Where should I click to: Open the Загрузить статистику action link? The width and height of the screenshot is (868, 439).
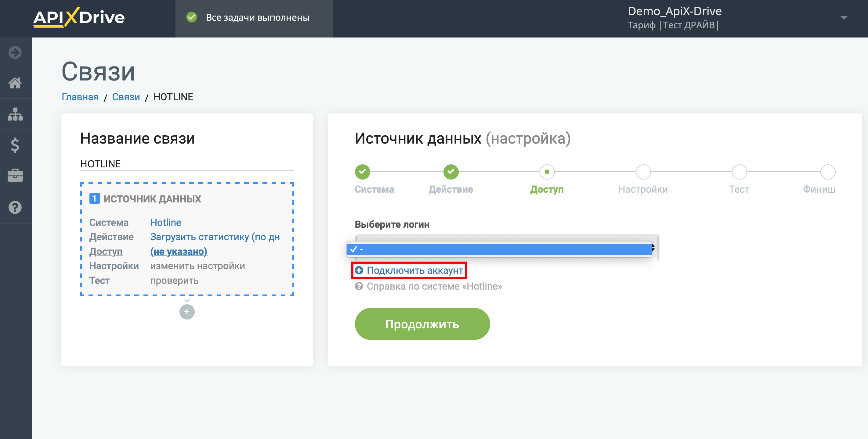[215, 237]
